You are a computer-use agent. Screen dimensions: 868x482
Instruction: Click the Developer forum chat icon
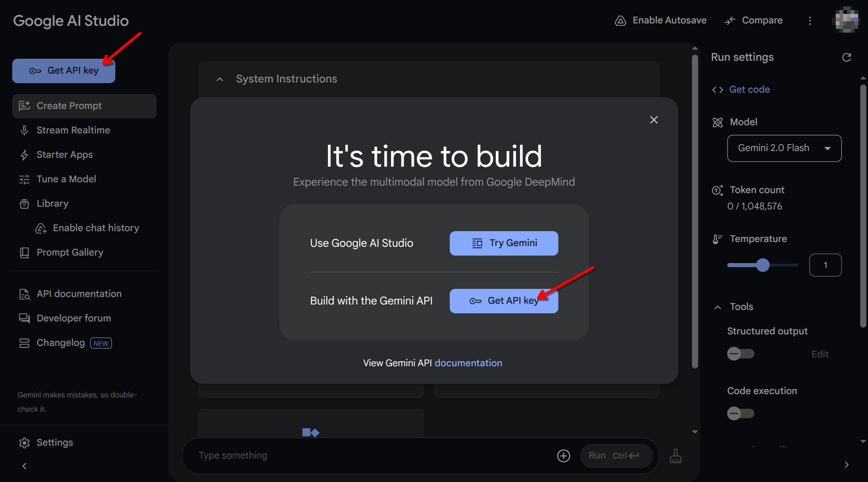click(x=24, y=319)
